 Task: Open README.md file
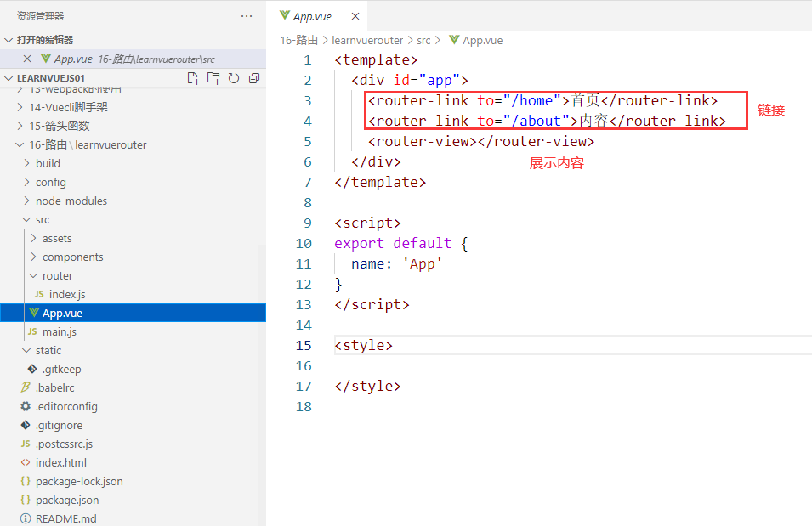coord(133,518)
